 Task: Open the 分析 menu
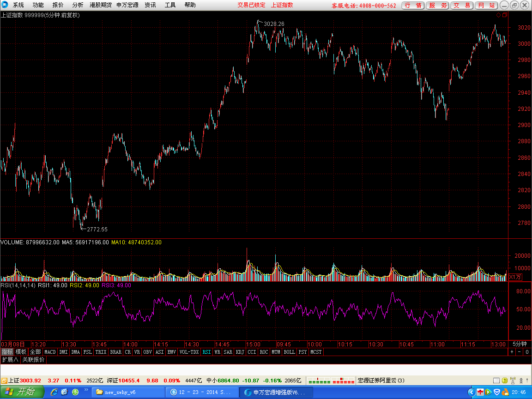click(x=78, y=5)
